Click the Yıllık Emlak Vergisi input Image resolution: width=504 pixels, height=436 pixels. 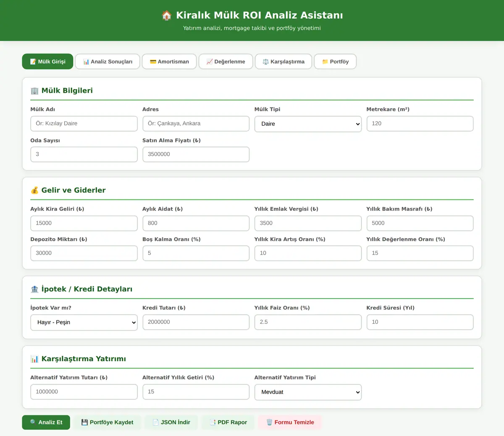[308, 223]
